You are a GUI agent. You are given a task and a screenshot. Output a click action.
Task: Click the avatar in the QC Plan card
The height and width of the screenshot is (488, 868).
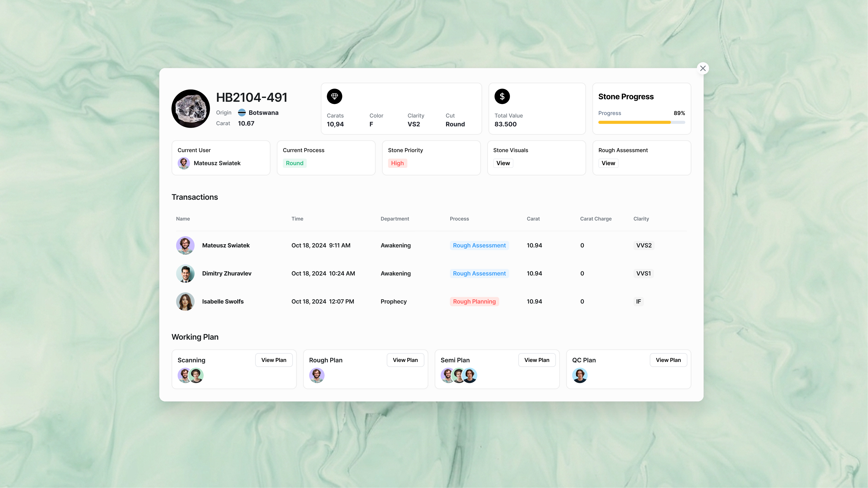[580, 375]
